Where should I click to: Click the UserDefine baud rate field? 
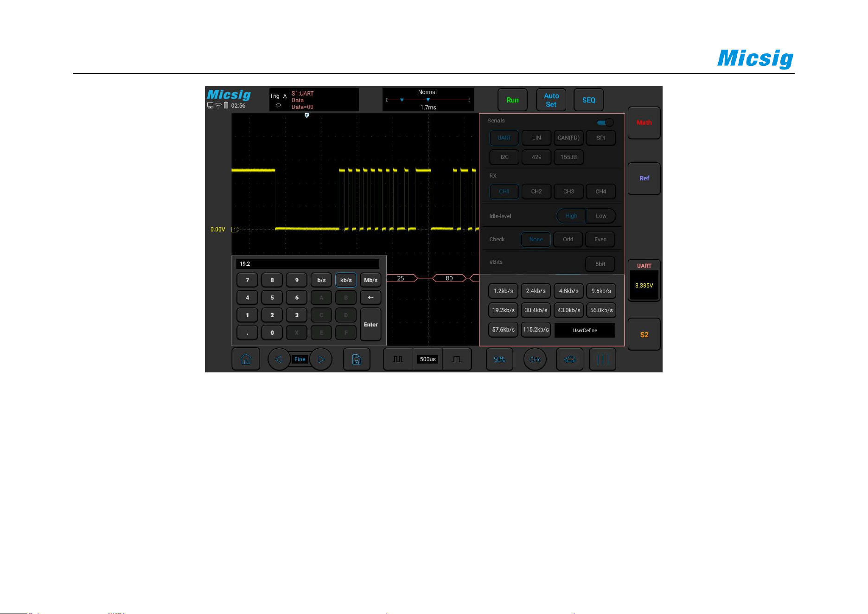pos(585,330)
